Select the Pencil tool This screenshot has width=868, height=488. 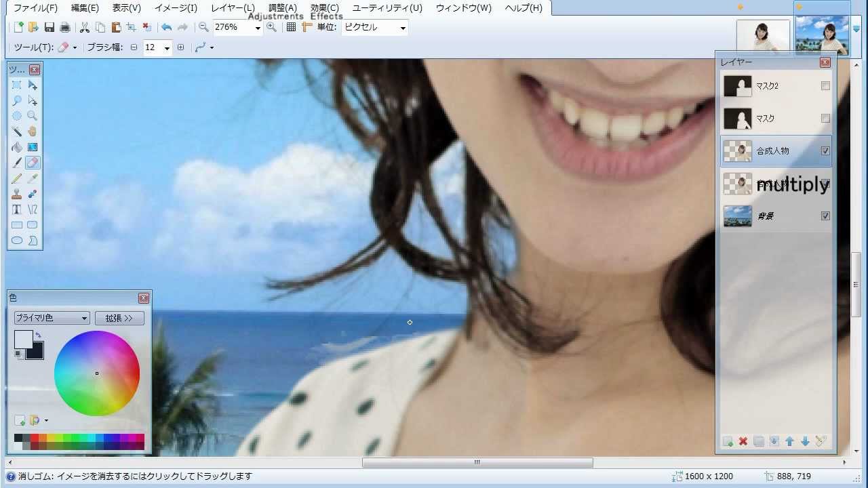[x=17, y=178]
